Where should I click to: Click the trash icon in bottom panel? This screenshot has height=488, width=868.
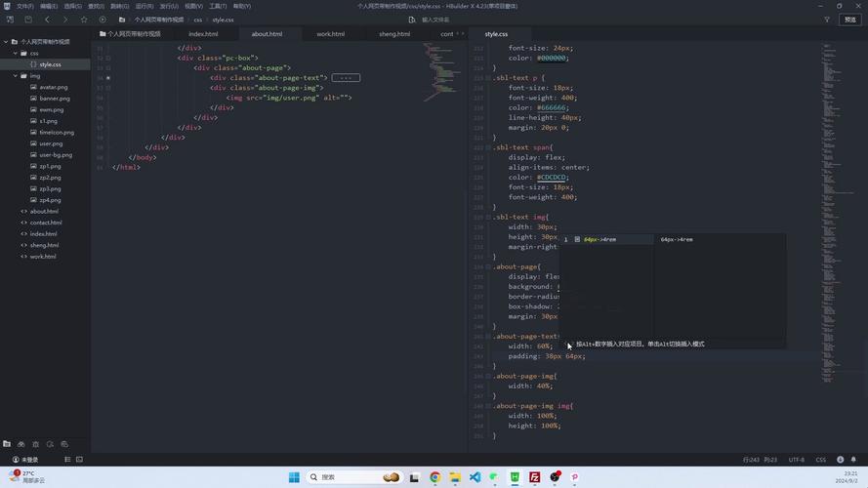coord(35,444)
